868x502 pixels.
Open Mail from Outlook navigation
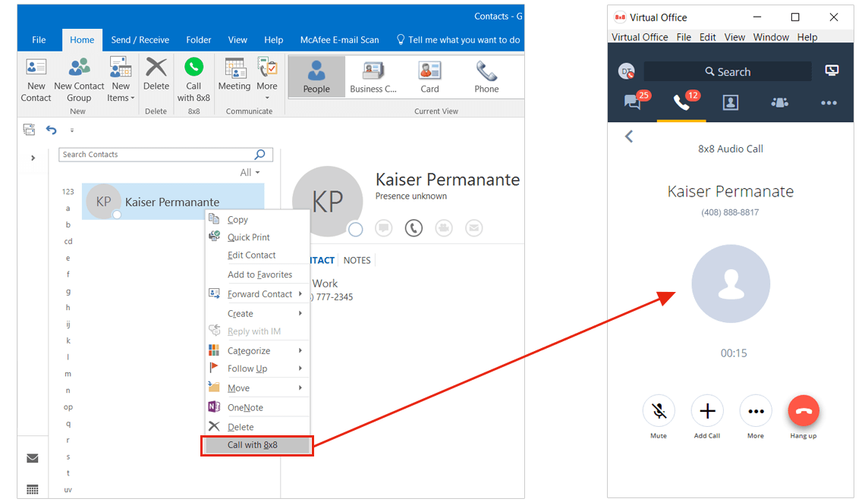tap(33, 458)
